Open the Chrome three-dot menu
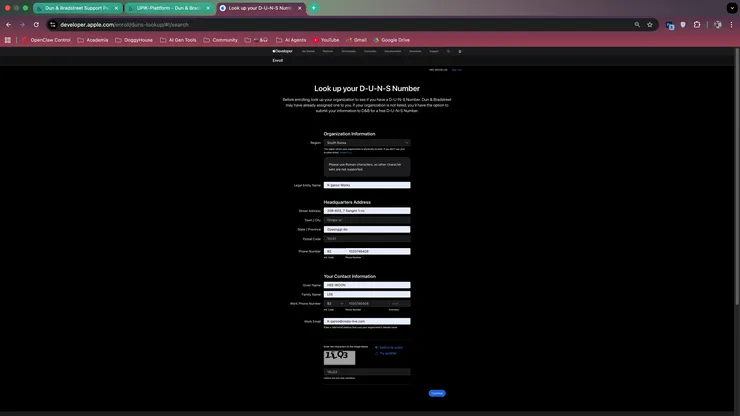Viewport: 740px width, 416px height. click(x=729, y=24)
